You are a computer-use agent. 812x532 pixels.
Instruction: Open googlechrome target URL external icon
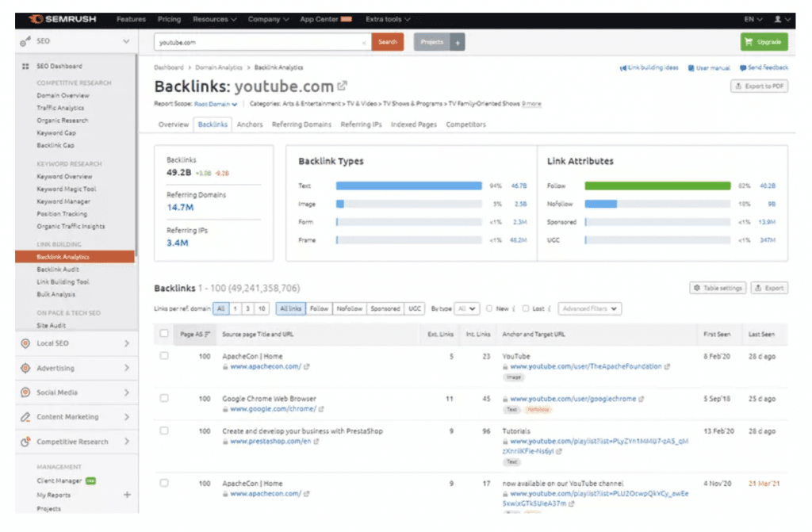[x=641, y=399]
